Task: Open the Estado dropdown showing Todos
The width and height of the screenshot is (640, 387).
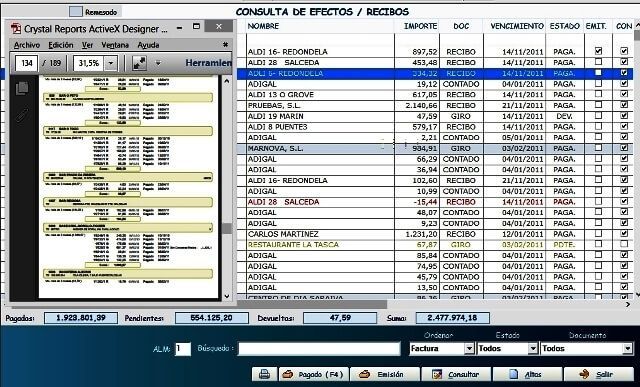Action: (533, 349)
